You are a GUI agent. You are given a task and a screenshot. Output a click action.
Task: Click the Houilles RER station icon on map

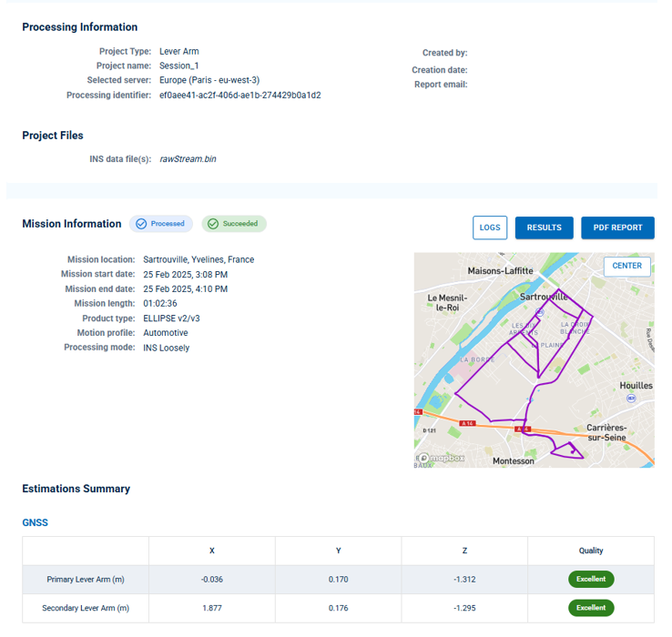pyautogui.click(x=632, y=399)
